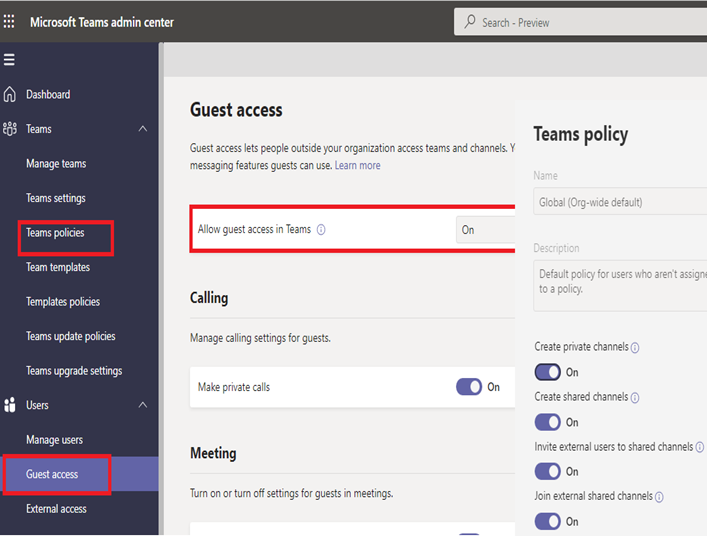Click the Teams policy panel heading
This screenshot has height=537, width=708.
tap(581, 135)
